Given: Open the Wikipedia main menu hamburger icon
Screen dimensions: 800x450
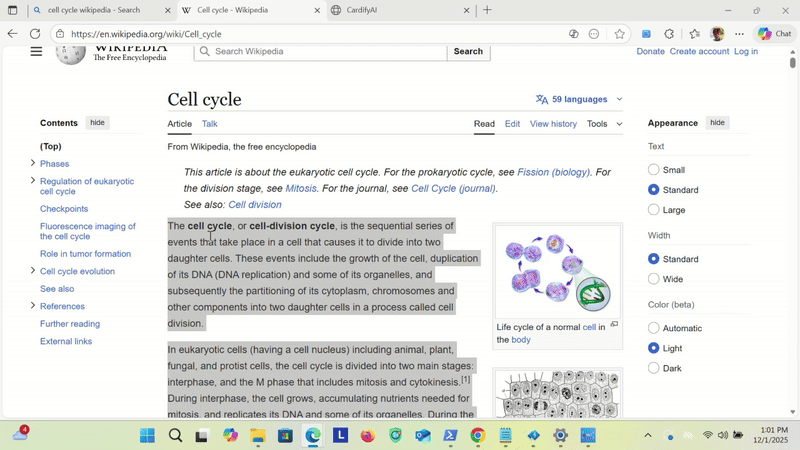Looking at the screenshot, I should click(36, 52).
